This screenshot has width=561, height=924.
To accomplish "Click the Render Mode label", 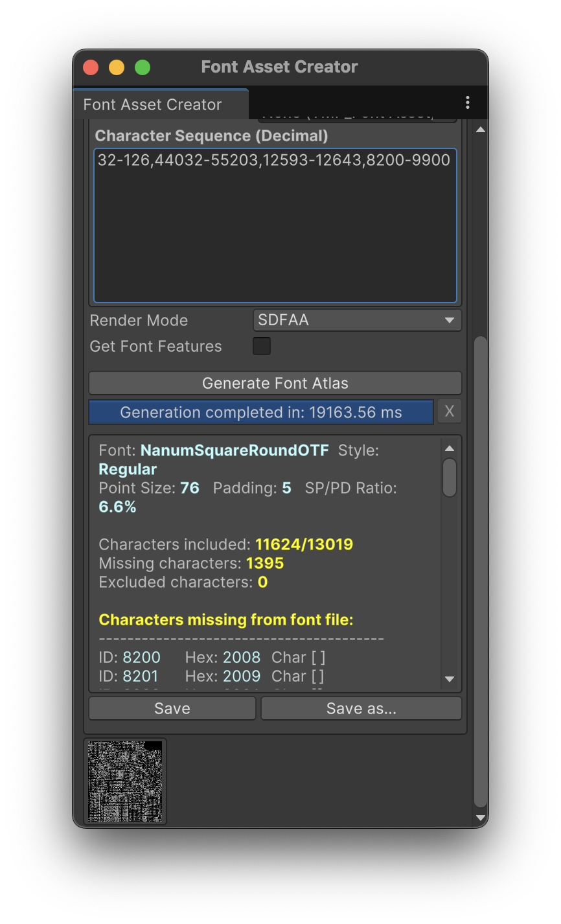I will pos(139,320).
